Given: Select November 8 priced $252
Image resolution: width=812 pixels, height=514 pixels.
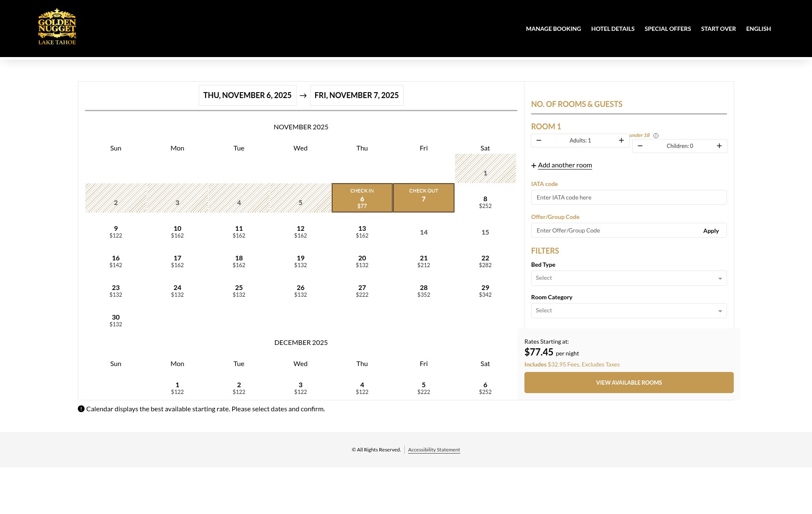Looking at the screenshot, I should [485, 202].
